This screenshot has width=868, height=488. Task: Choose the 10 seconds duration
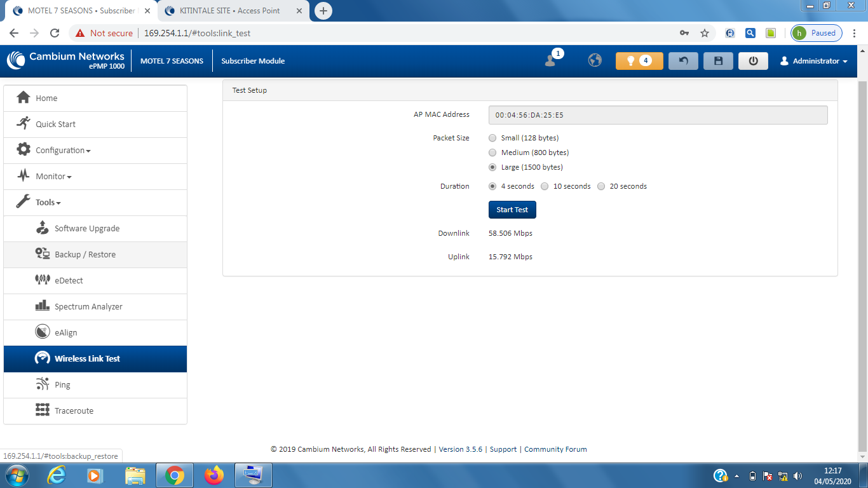545,186
